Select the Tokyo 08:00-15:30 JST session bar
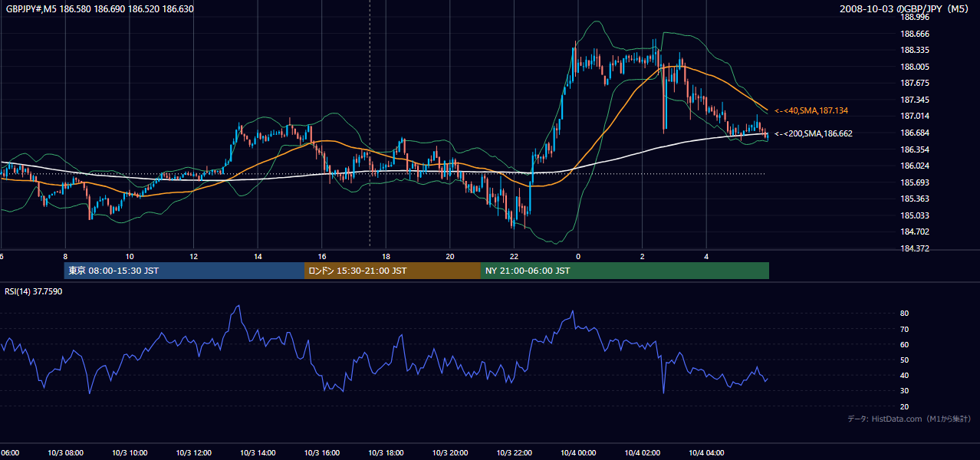This screenshot has width=980, height=460. (184, 271)
